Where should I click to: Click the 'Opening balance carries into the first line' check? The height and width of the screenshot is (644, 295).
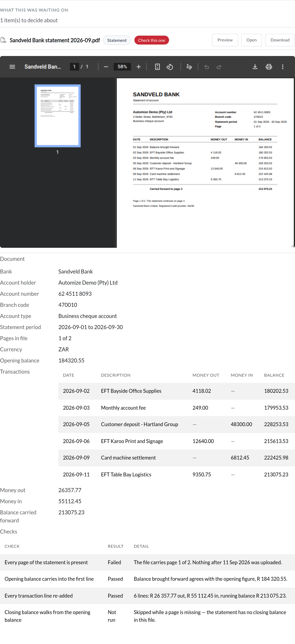tap(49, 579)
